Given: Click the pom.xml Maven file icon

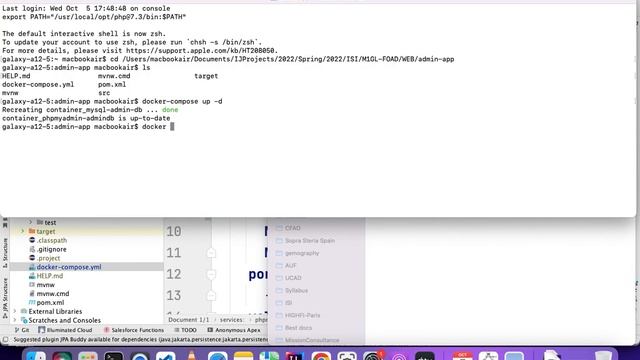Looking at the screenshot, I should (x=32, y=302).
